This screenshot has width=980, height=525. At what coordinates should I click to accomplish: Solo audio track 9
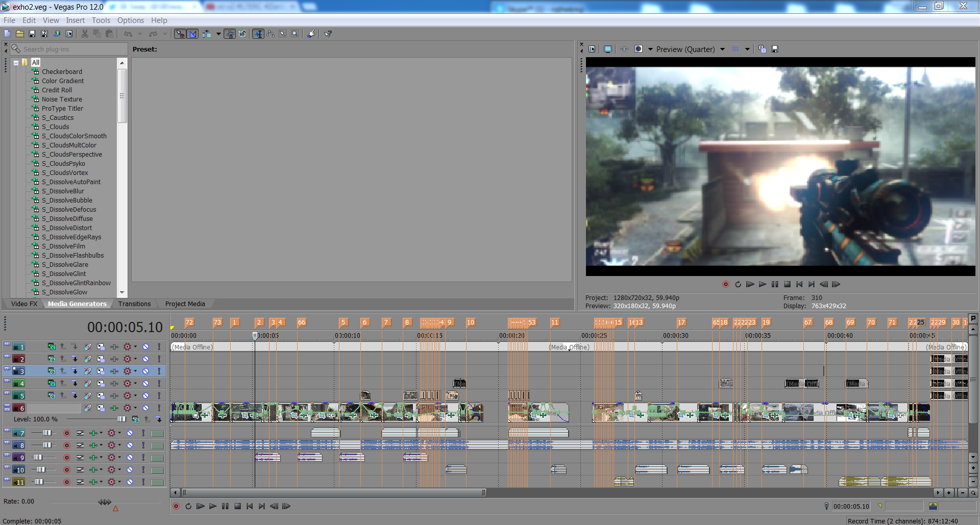[143, 458]
